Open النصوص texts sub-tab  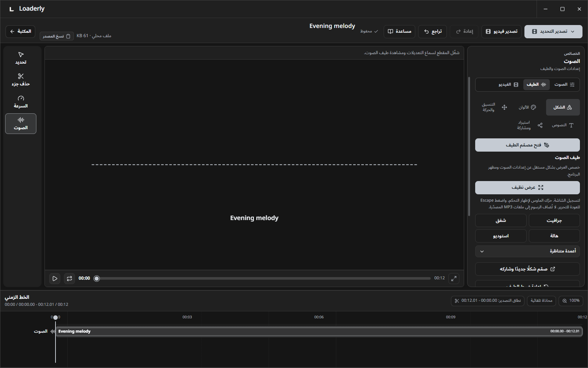click(x=563, y=125)
